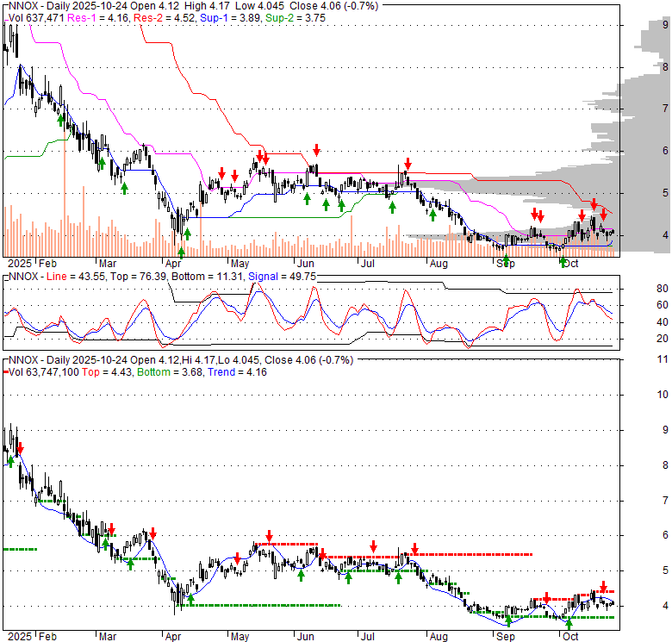Click the '10' price level on the bottom chart axis
Viewport: 672px width, 642px height.
pos(663,395)
